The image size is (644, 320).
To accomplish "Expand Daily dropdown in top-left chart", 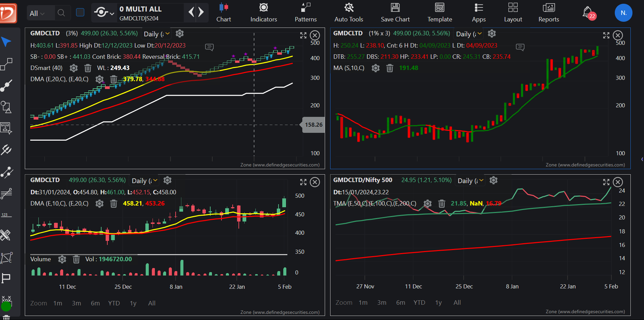I will [157, 34].
